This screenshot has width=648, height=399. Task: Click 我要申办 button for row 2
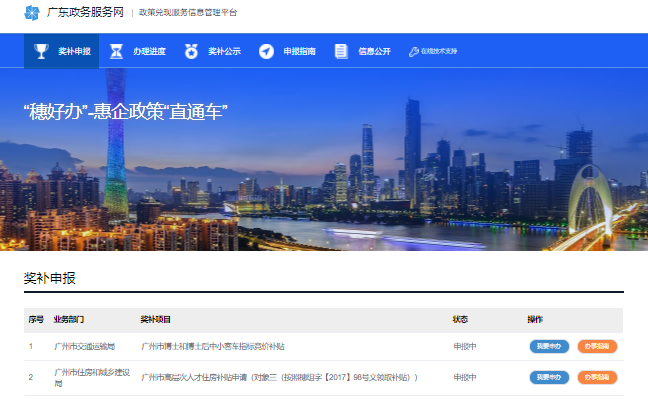549,377
